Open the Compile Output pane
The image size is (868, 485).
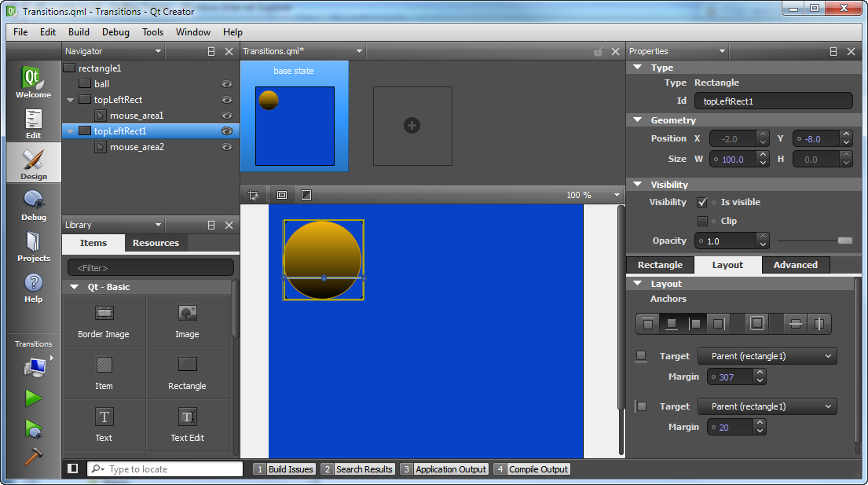(538, 469)
